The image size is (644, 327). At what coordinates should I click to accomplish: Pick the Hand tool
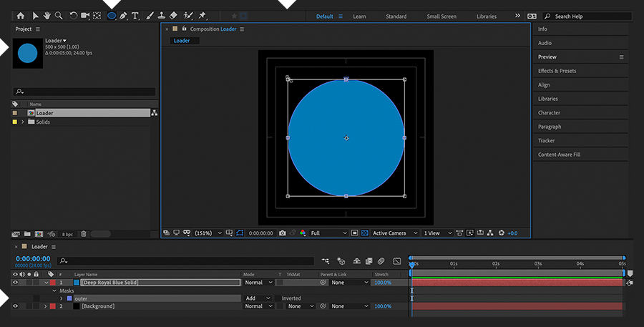coord(47,15)
